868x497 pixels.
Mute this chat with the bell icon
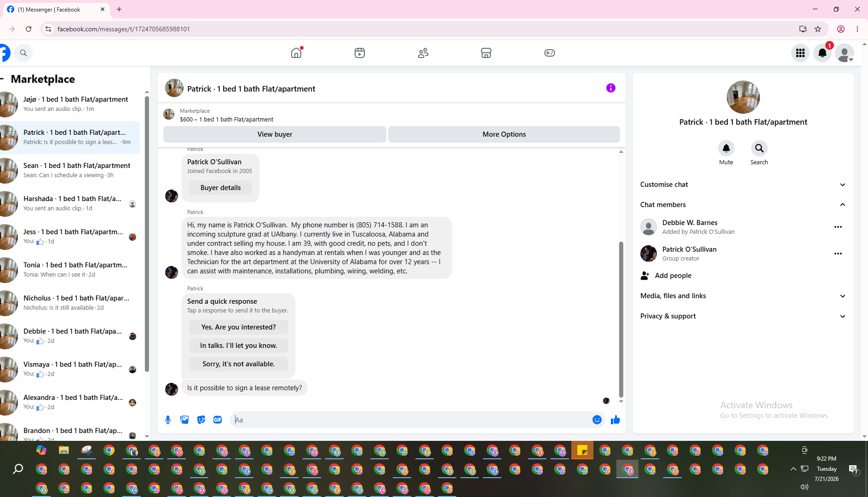tap(726, 148)
